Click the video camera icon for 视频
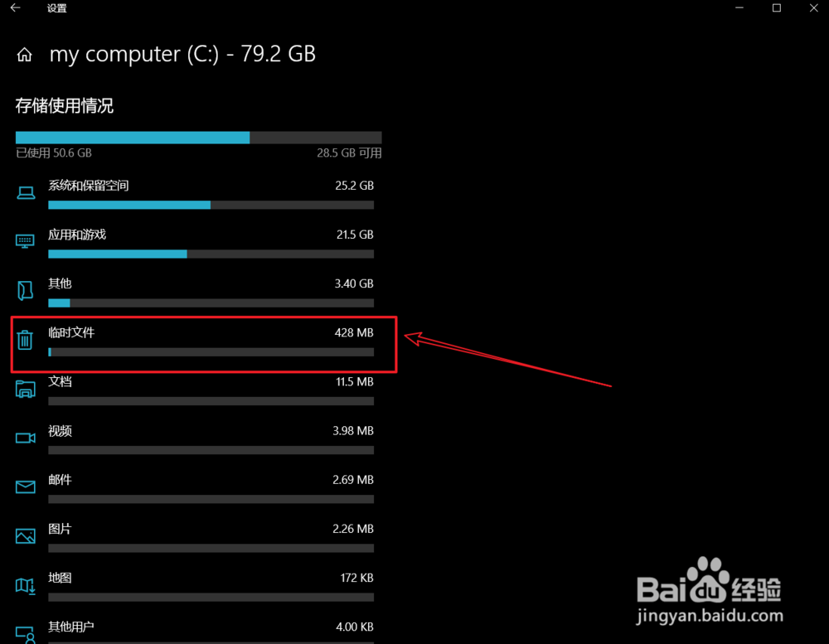The image size is (829, 644). point(26,438)
